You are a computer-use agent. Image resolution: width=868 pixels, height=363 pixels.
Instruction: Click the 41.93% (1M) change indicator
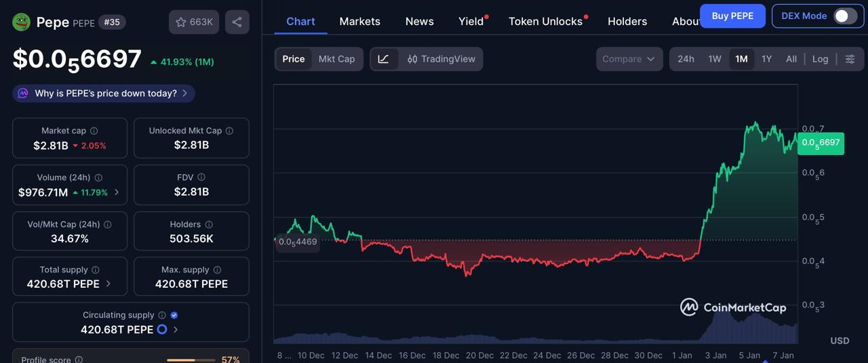coord(182,62)
